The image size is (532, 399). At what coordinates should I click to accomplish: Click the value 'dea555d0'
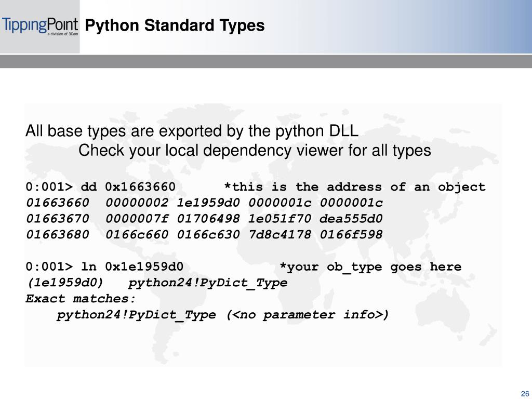351,219
